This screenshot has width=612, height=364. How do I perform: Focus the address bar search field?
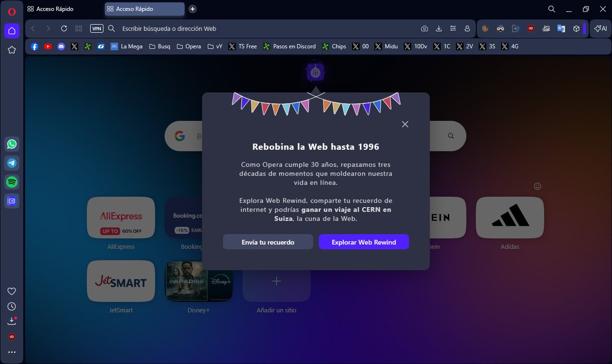[265, 29]
